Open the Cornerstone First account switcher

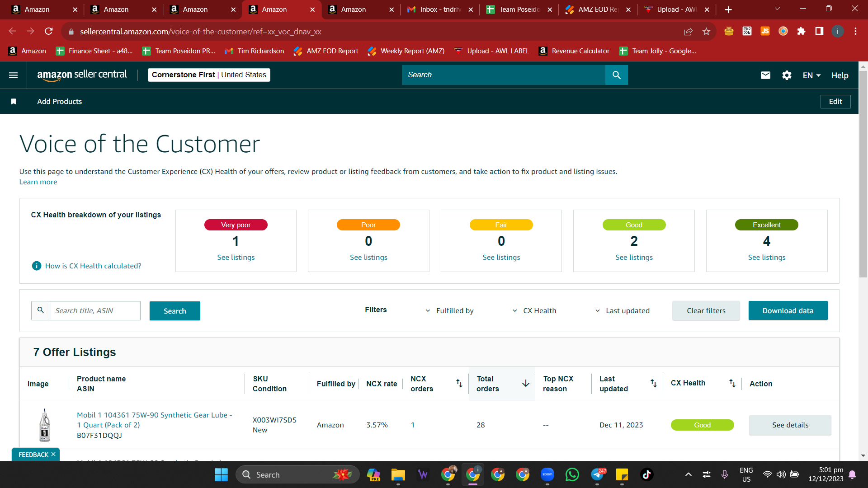point(209,75)
